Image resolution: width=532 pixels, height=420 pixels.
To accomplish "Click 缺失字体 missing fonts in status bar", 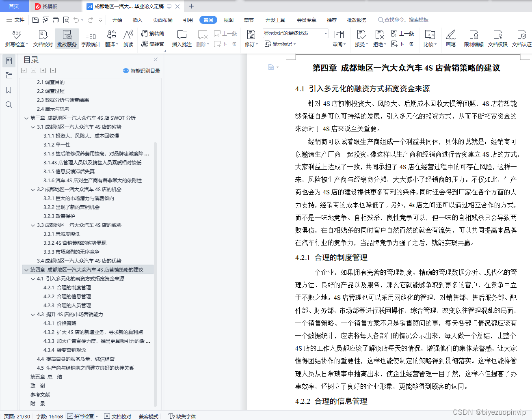I will click(x=182, y=416).
